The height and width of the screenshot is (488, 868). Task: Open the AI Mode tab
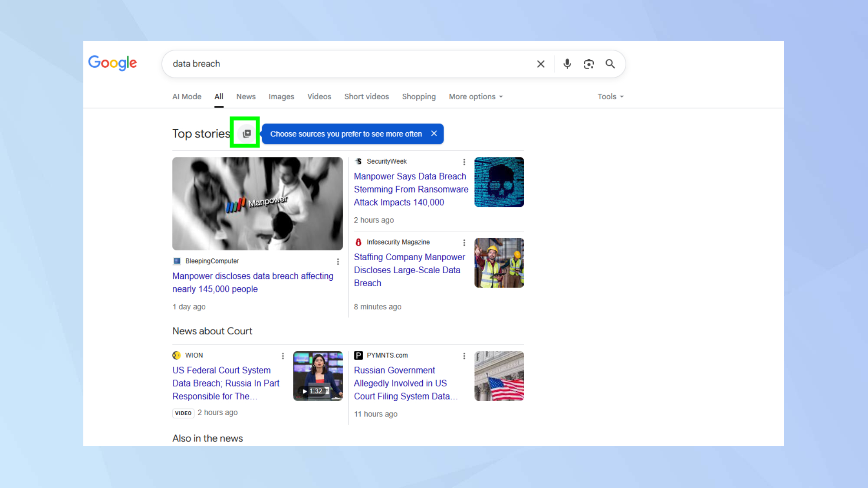point(187,97)
